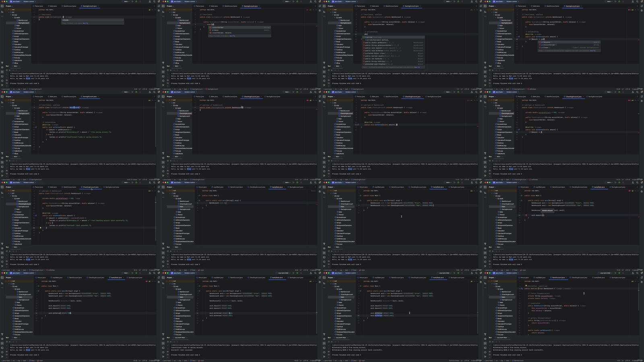Image resolution: width=644 pixels, height=362 pixels.
Task: Click Main run tab in completed SavingAccount withdraw frame
Action: click(x=16, y=156)
